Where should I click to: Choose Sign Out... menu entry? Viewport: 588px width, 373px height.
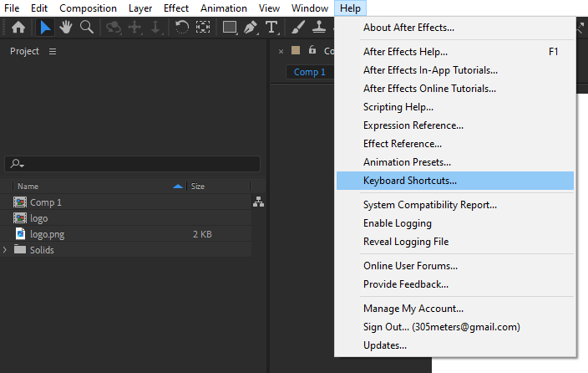click(455, 327)
